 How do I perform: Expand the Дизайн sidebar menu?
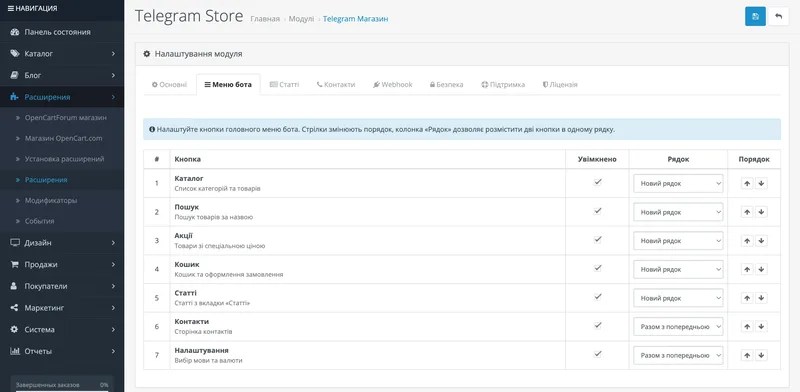pyautogui.click(x=62, y=243)
